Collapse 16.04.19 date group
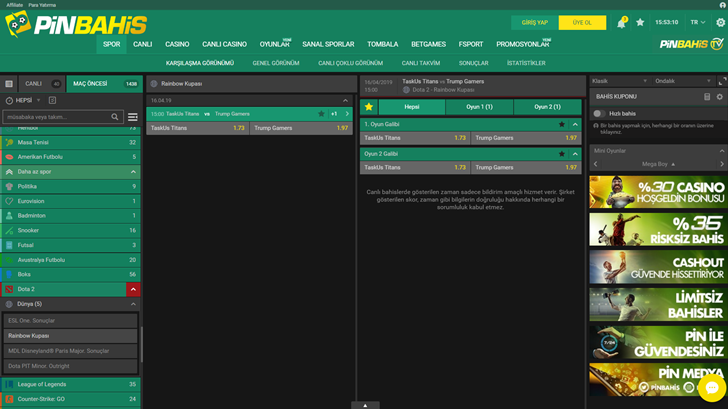Screen dimensions: 728x409 [345, 100]
